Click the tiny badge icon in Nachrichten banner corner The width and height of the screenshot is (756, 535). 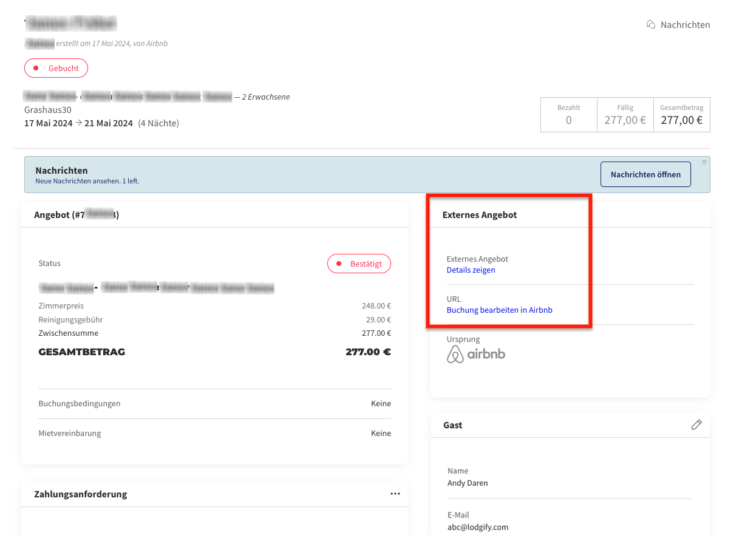coord(704,162)
